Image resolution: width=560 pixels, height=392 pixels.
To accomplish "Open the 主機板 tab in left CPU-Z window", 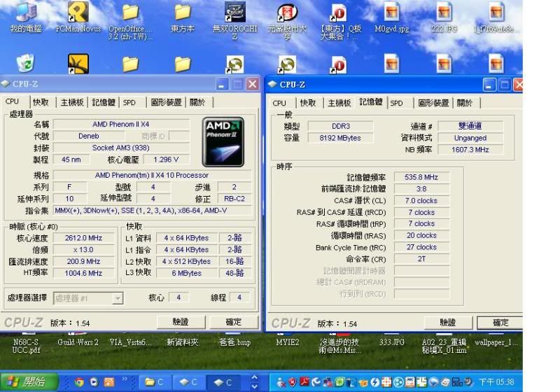I will pos(72,102).
